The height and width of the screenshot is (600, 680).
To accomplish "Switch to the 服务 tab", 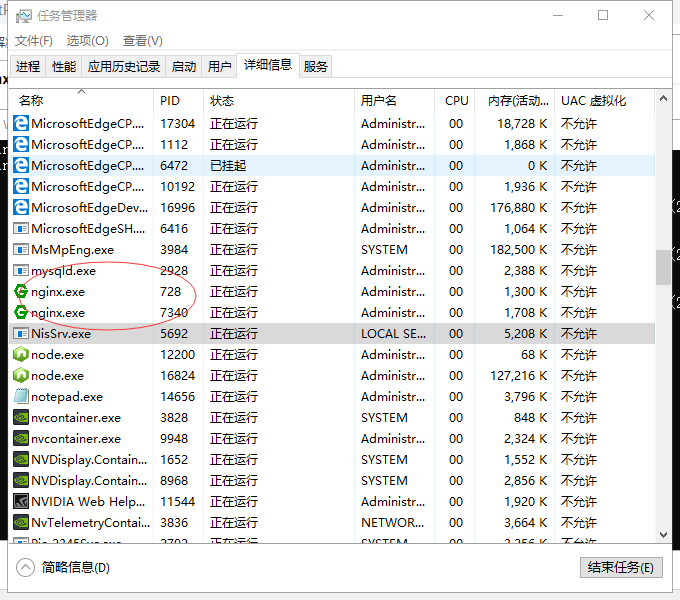I will tap(315, 66).
